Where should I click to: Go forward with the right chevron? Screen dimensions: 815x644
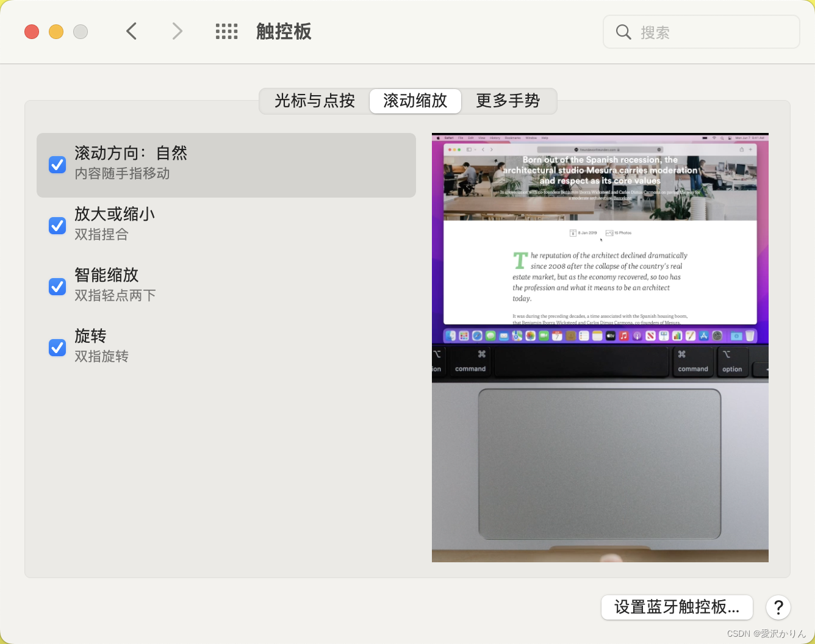coord(177,31)
